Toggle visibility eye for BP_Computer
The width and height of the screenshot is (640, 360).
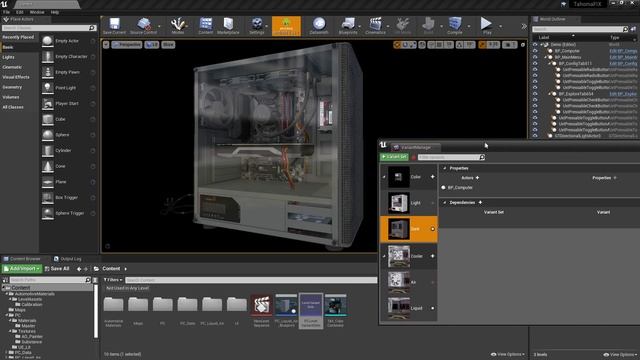click(x=535, y=51)
